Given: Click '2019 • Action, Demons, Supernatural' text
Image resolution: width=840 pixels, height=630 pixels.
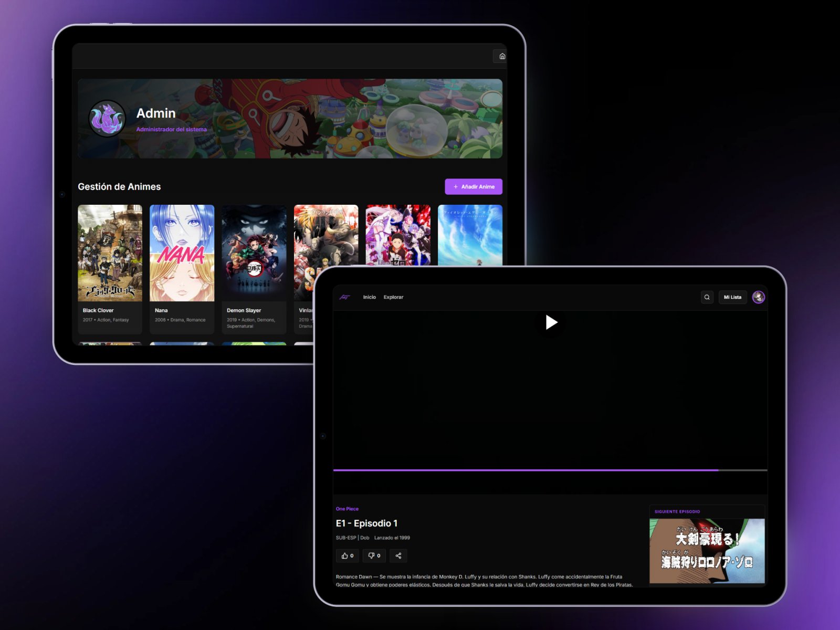Looking at the screenshot, I should (x=251, y=323).
